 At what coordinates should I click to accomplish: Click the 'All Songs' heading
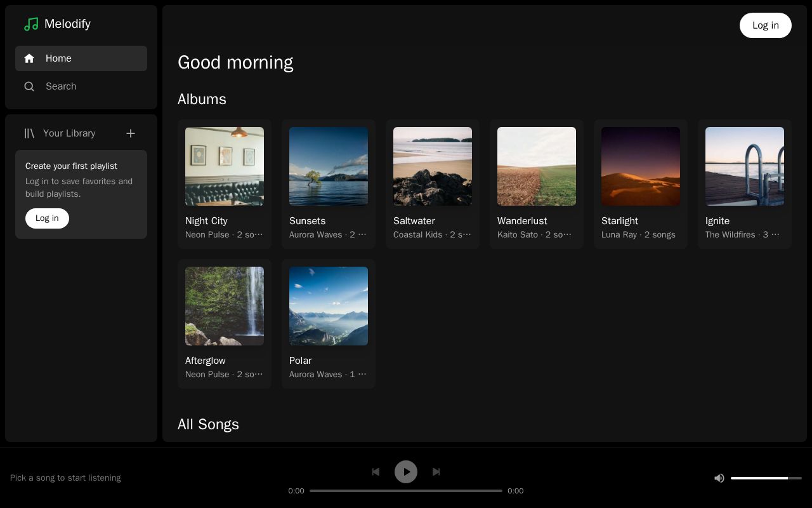point(208,424)
